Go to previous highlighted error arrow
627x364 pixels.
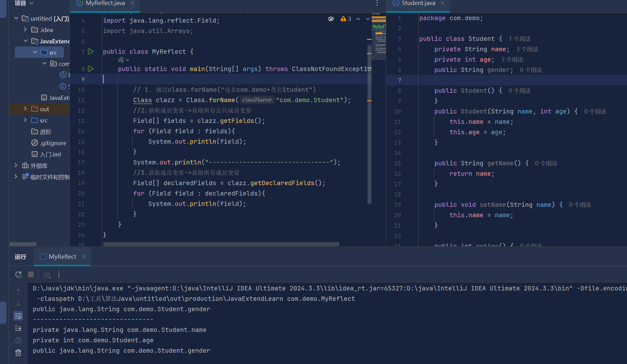pos(358,19)
